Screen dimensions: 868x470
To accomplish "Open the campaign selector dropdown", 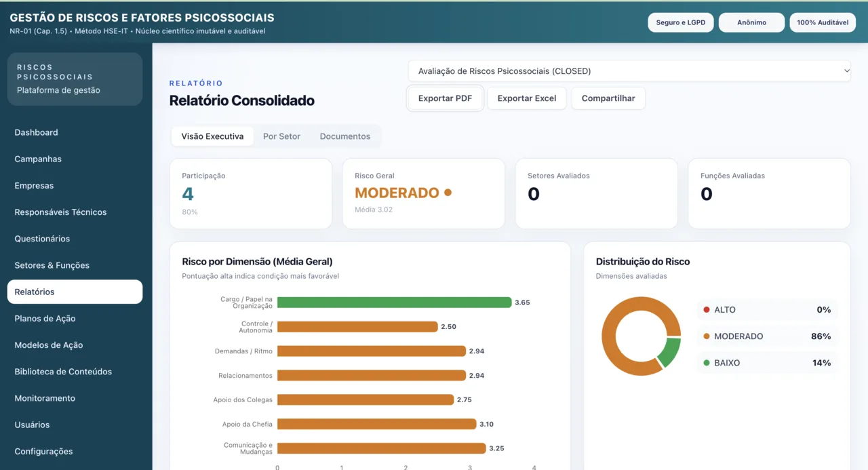I will 629,71.
